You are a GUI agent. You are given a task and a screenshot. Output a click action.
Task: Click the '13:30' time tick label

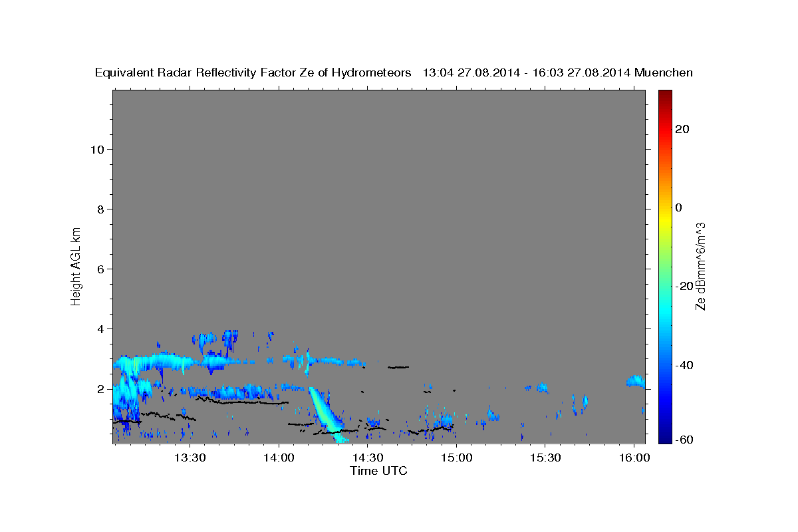(190, 458)
